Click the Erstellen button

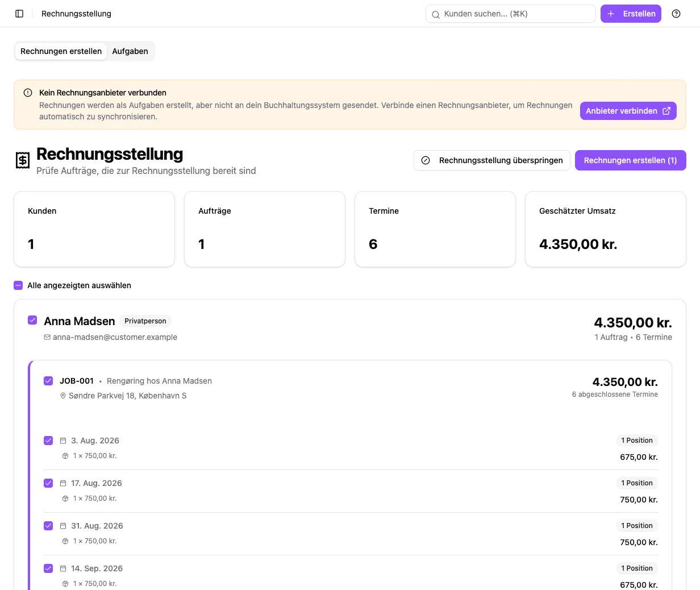click(x=631, y=14)
